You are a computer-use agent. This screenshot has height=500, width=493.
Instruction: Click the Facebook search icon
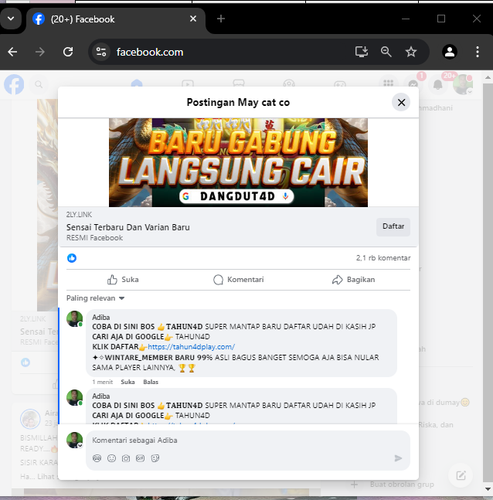pyautogui.click(x=39, y=85)
